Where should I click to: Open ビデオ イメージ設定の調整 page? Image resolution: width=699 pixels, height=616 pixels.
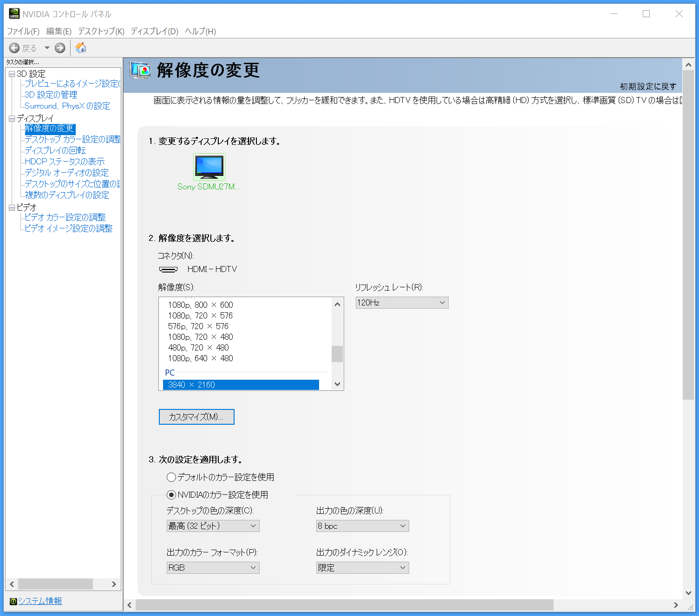coord(69,228)
